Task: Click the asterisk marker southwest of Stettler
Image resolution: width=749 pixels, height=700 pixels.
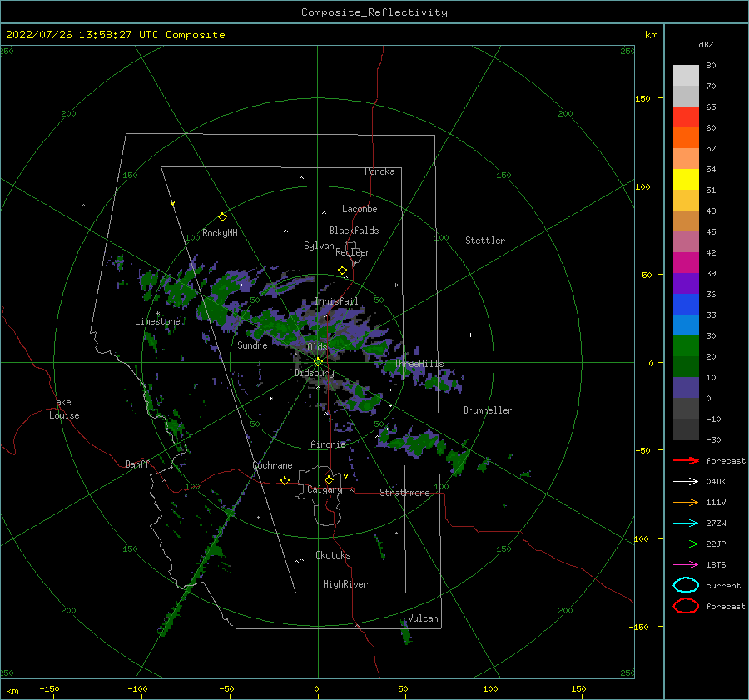Action: 395,285
